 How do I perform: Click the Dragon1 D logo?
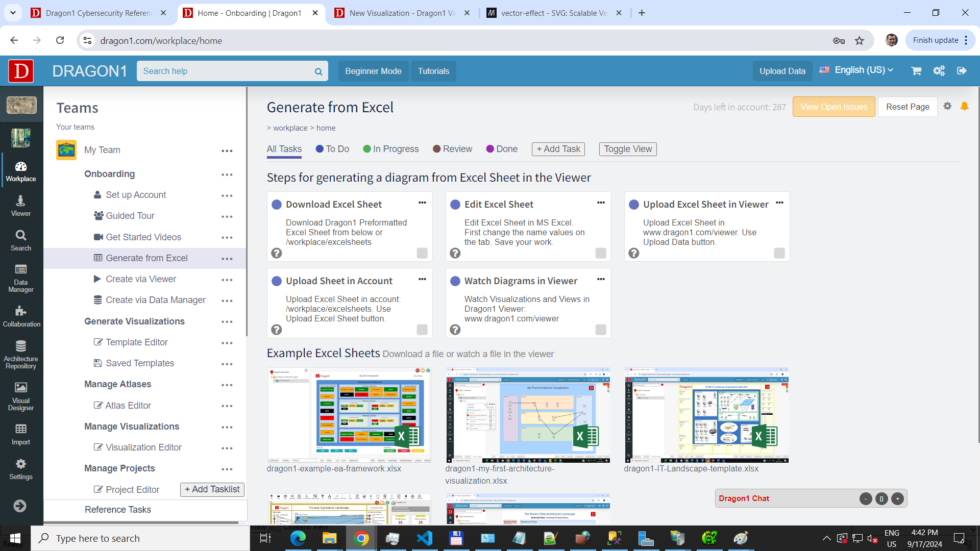pos(21,71)
